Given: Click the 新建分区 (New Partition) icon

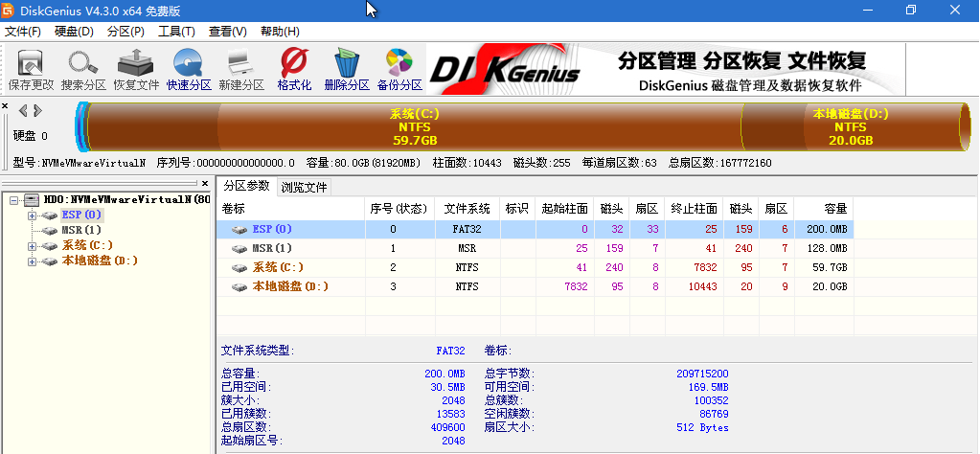Looking at the screenshot, I should pos(240,69).
